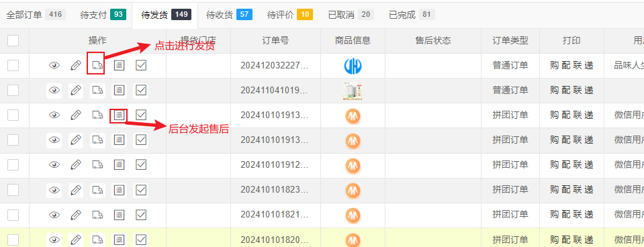Click order number 202412032227
Image resolution: width=644 pixels, height=247 pixels.
click(274, 66)
